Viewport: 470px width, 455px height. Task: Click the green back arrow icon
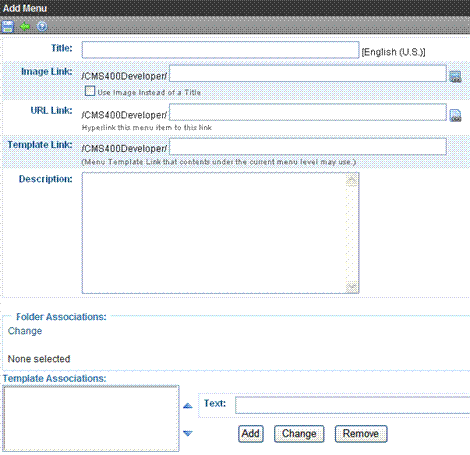(x=25, y=26)
